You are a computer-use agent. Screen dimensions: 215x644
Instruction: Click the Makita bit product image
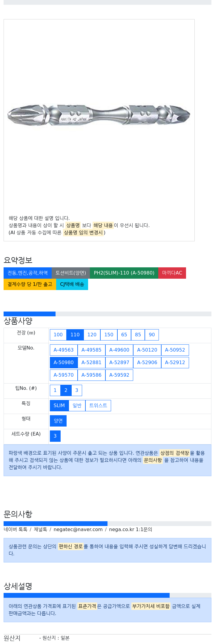(x=99, y=115)
